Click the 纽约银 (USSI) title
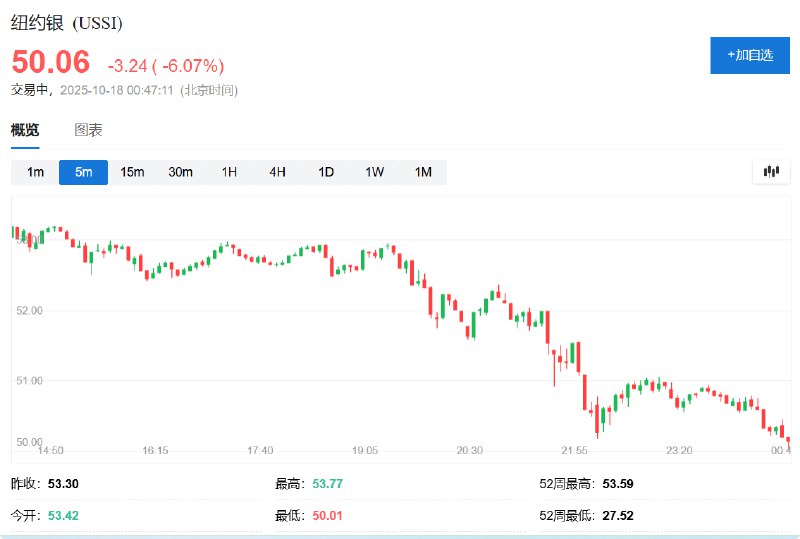Viewport: 800px width, 539px height. coord(67,22)
